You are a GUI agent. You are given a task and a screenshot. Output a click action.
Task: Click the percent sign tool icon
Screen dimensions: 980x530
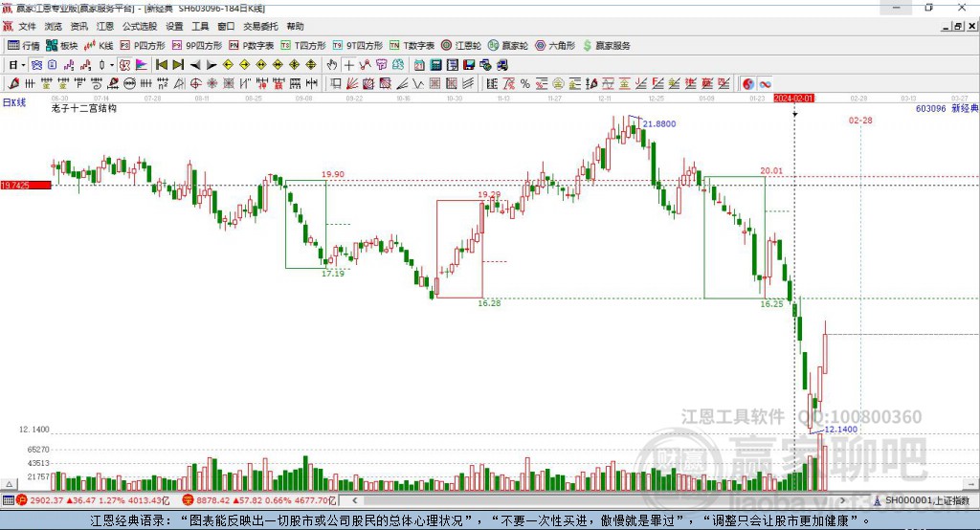[x=525, y=84]
